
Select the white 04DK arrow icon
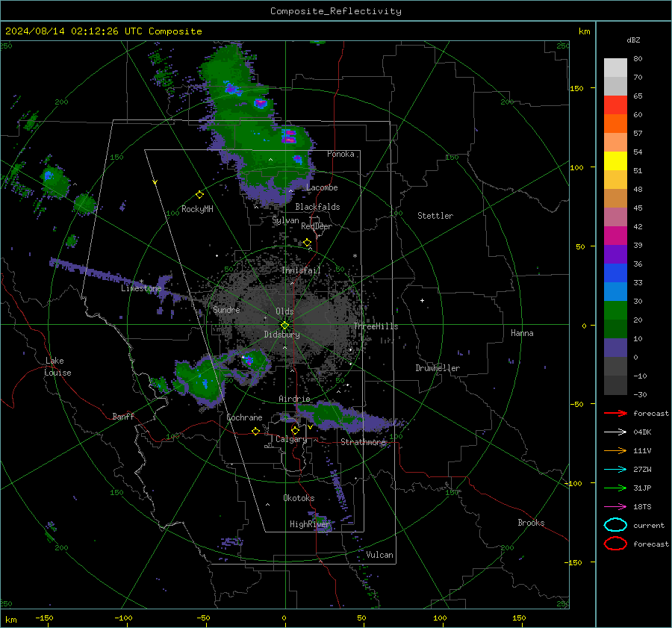(615, 432)
